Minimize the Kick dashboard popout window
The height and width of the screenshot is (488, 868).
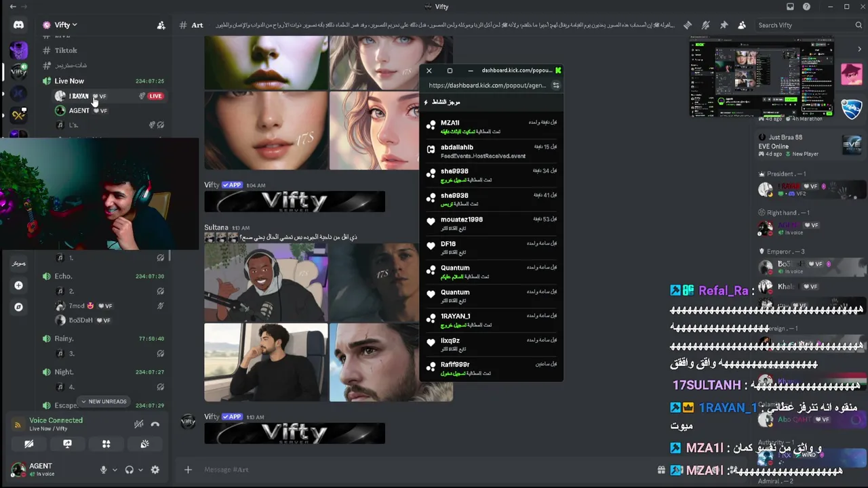471,70
